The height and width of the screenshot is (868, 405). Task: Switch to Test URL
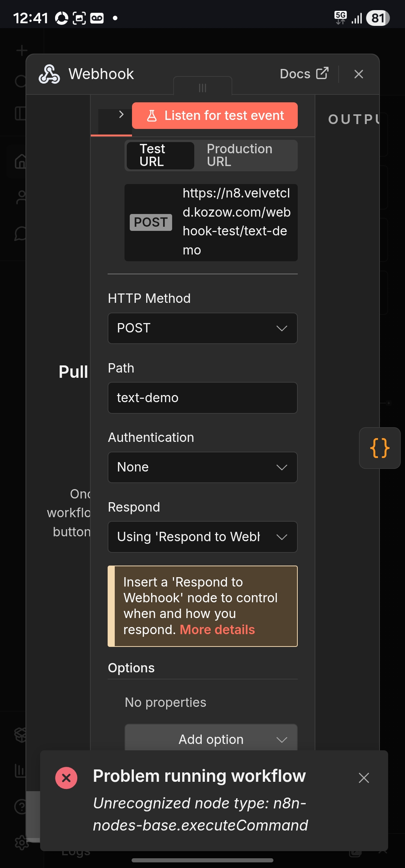pyautogui.click(x=160, y=156)
